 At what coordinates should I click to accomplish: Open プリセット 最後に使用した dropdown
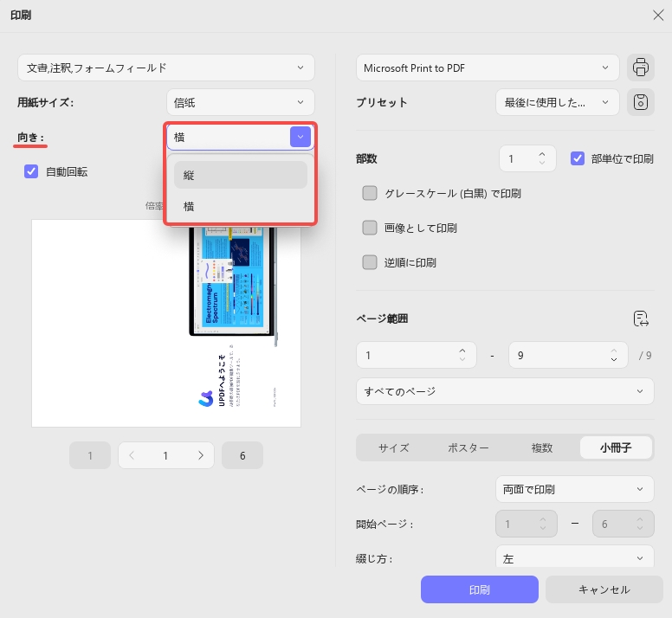click(x=557, y=102)
